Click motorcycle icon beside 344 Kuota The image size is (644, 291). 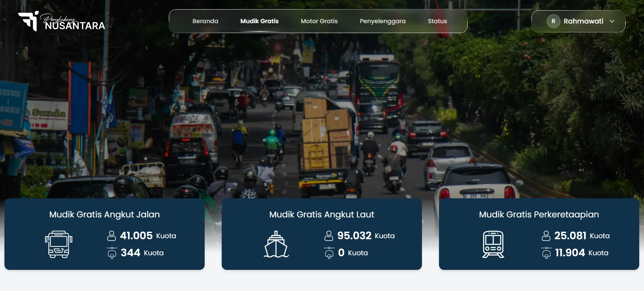[x=112, y=253]
